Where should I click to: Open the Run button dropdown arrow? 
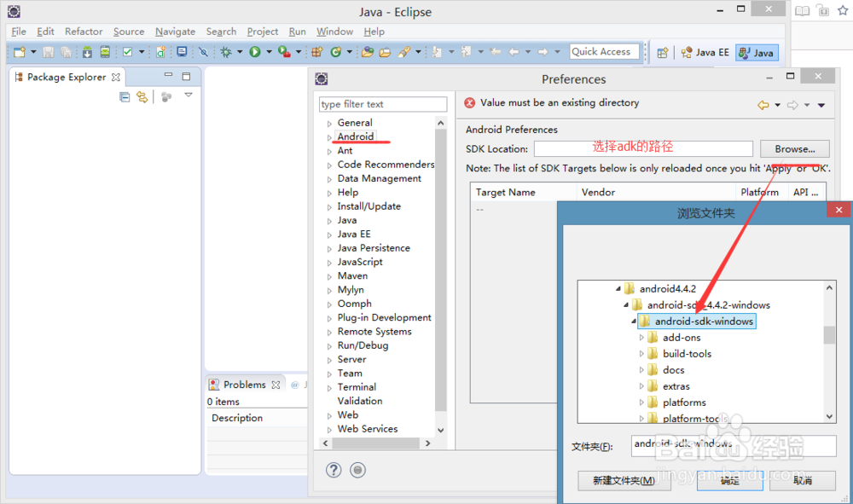(269, 52)
